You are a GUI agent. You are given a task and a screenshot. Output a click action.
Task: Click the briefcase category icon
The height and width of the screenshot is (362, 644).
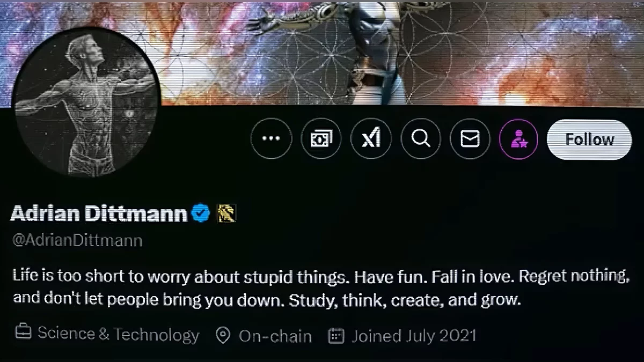[22, 334]
